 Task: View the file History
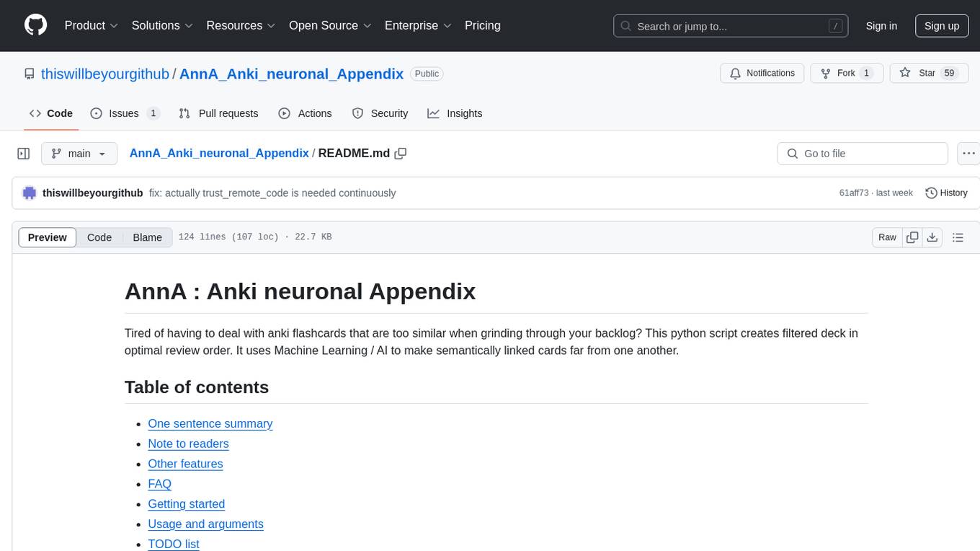click(x=946, y=193)
